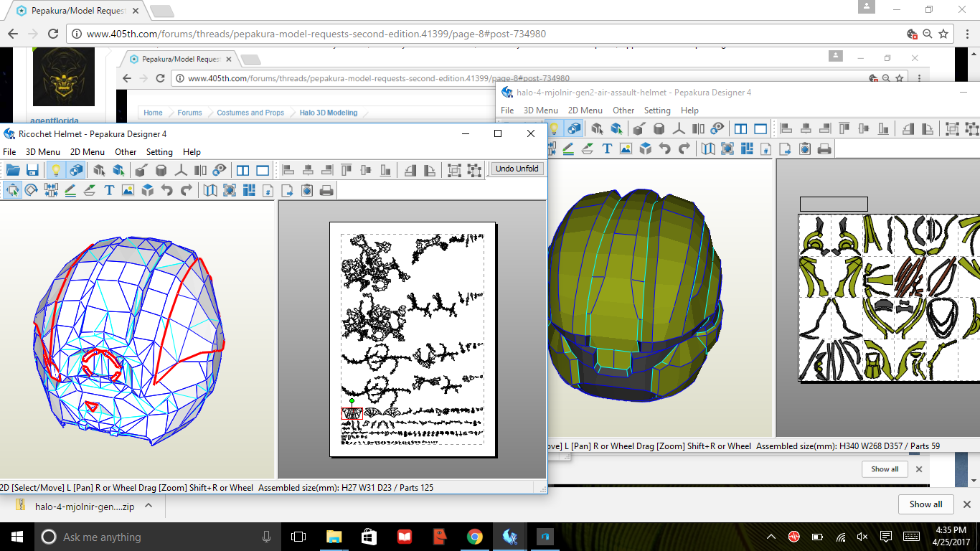Select edit flaps tool, Ricochet Helmet window
980x551 pixels.
point(90,190)
